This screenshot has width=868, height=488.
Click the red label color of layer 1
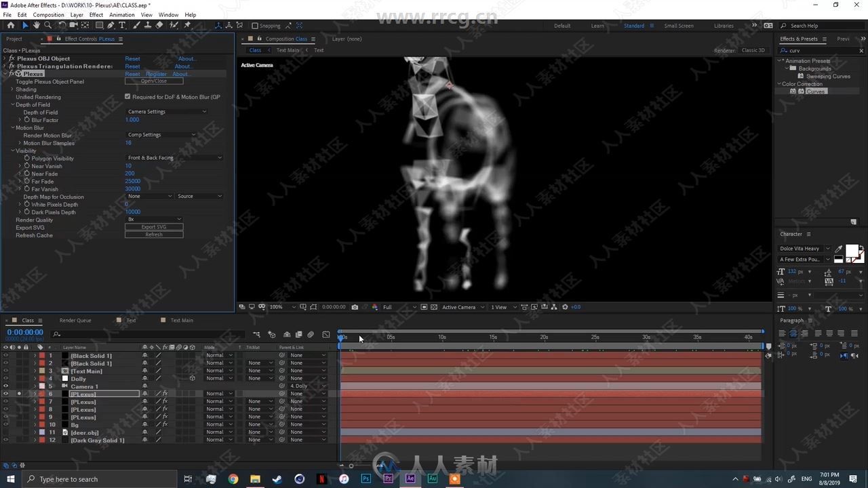41,356
